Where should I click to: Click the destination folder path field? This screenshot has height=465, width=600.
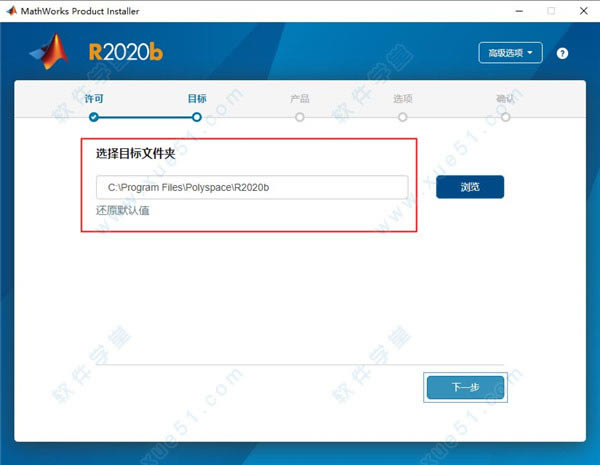click(x=252, y=187)
